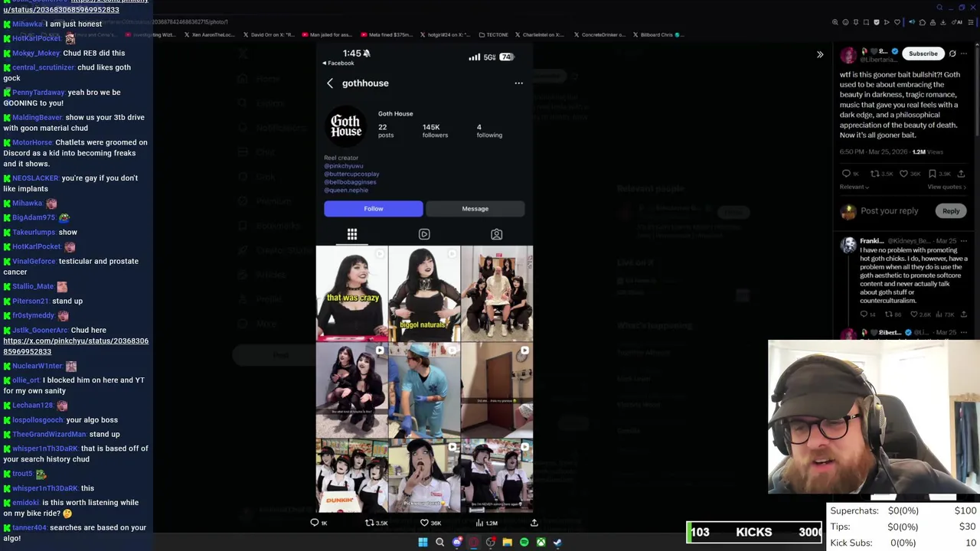Open the 'Billboard Chris' browser tab
980x551 pixels.
(x=657, y=34)
